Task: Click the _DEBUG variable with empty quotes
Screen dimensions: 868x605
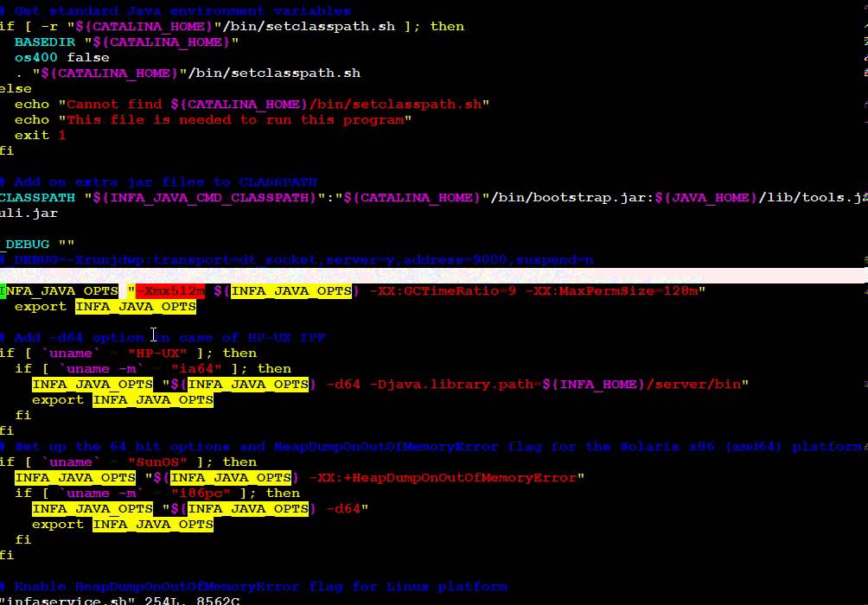Action: coord(37,244)
